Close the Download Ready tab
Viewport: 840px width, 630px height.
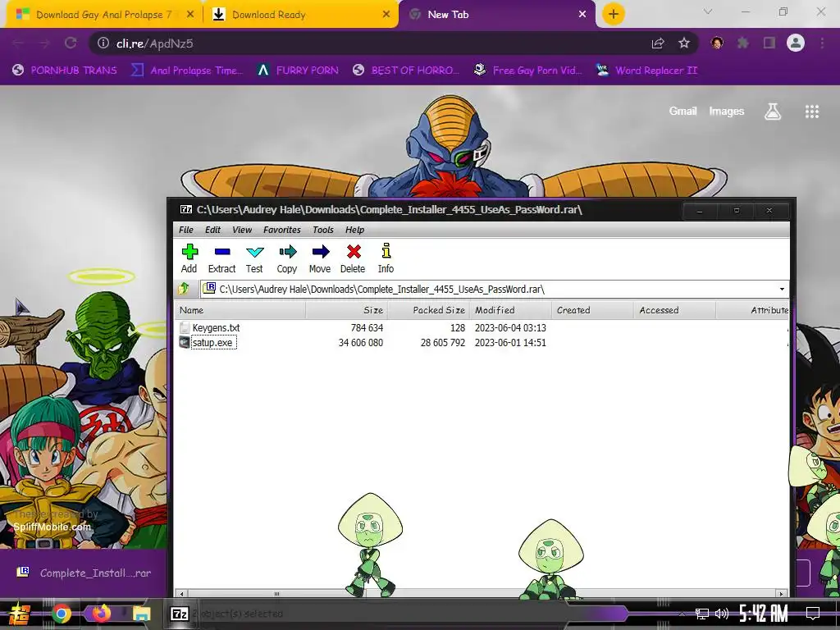tap(386, 15)
